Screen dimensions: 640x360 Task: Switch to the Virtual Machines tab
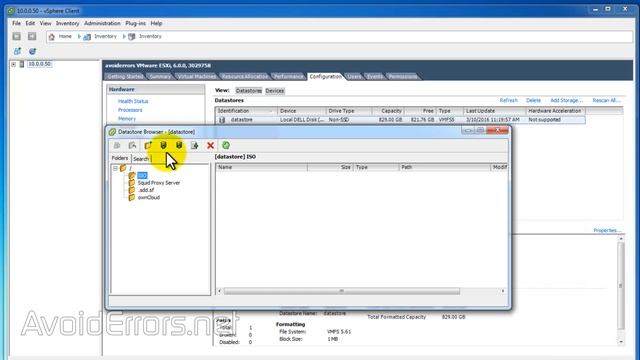(196, 77)
